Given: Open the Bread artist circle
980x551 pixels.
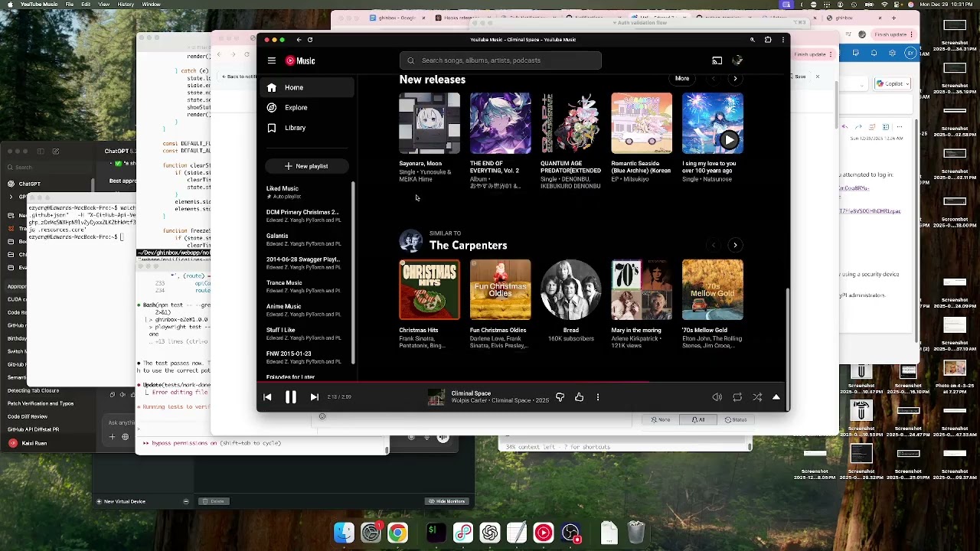Looking at the screenshot, I should [571, 289].
